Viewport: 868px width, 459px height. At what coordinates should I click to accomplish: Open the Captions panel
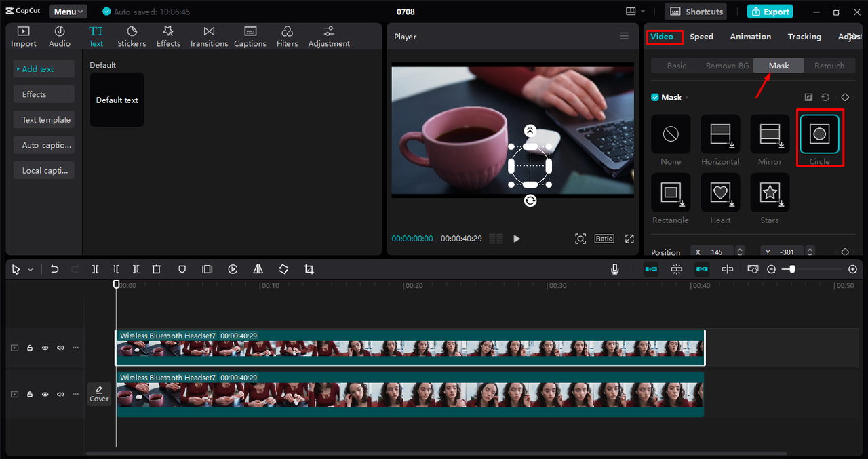(250, 37)
